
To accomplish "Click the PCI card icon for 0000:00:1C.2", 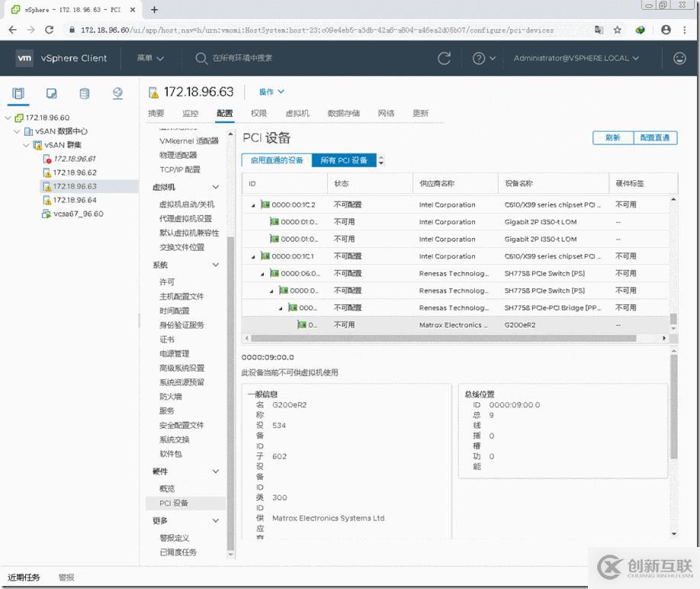I will [x=265, y=204].
